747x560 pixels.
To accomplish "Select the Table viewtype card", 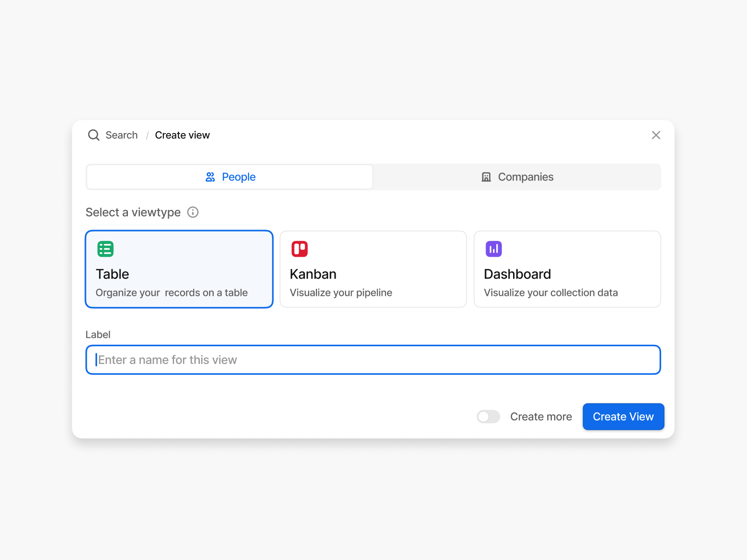I will 179,269.
